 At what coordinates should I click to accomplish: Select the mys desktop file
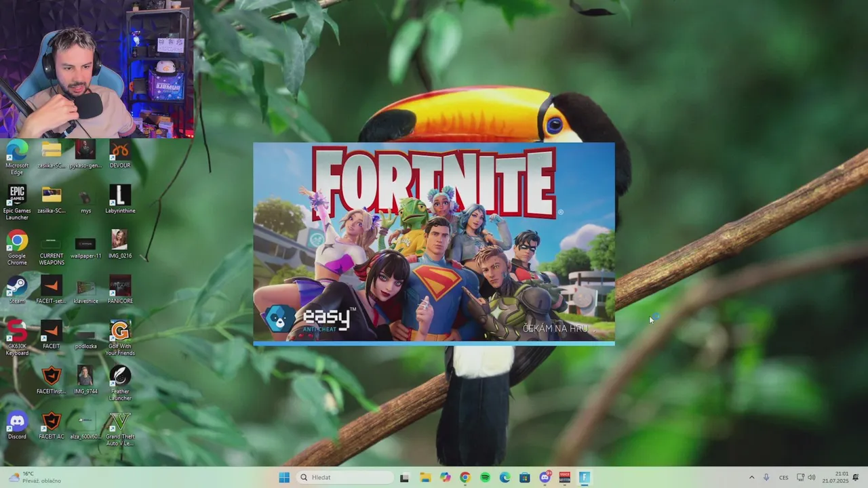point(85,200)
